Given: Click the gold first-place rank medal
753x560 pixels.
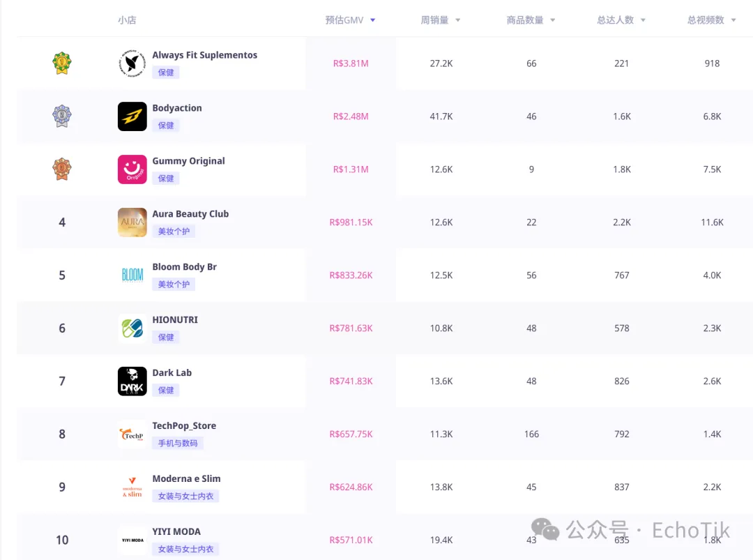Looking at the screenshot, I should coord(62,63).
